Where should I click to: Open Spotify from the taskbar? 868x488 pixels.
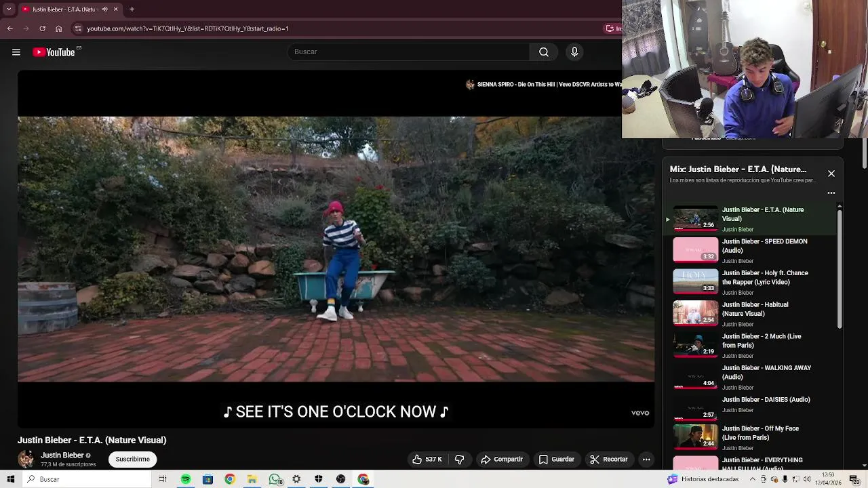(185, 479)
